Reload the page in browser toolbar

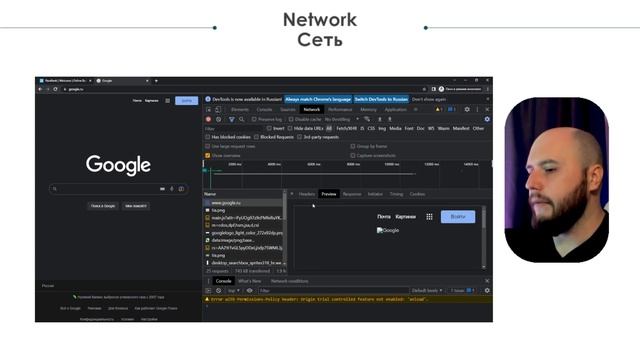click(55, 89)
